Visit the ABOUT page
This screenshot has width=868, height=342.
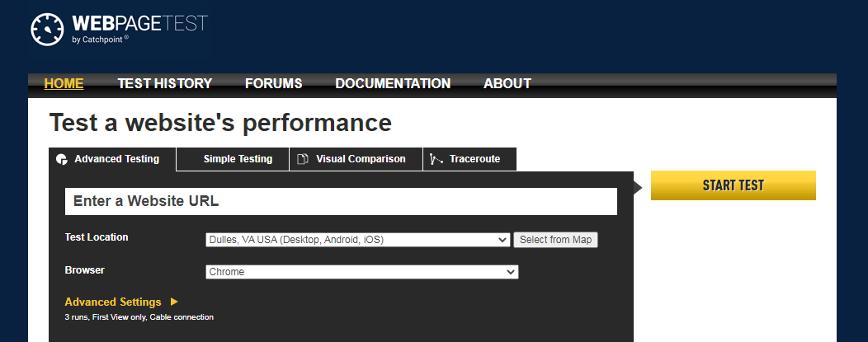tap(507, 83)
